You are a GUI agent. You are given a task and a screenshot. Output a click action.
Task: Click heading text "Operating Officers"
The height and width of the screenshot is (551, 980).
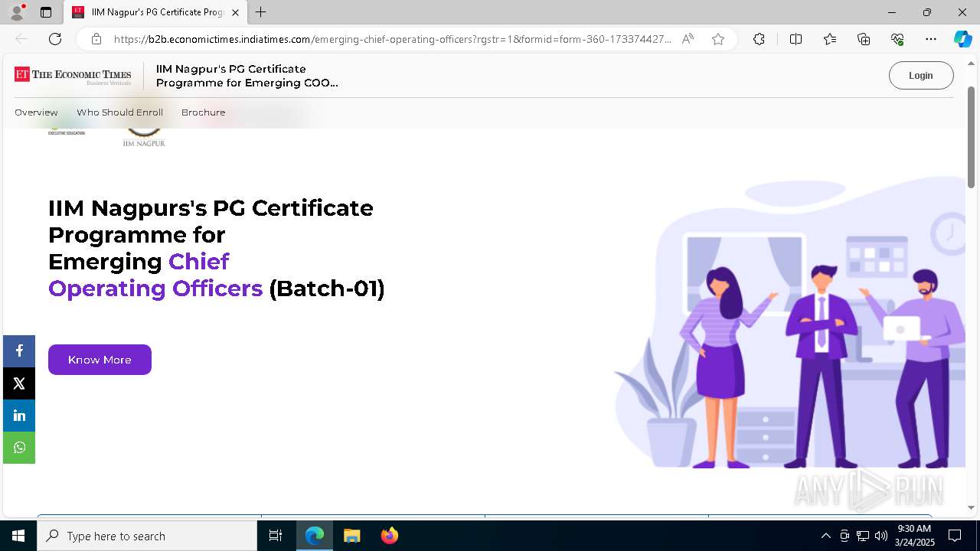click(x=155, y=289)
